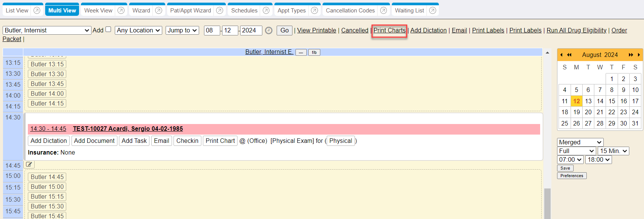Click the Print Charts link
The width and height of the screenshot is (644, 219).
pos(389,30)
